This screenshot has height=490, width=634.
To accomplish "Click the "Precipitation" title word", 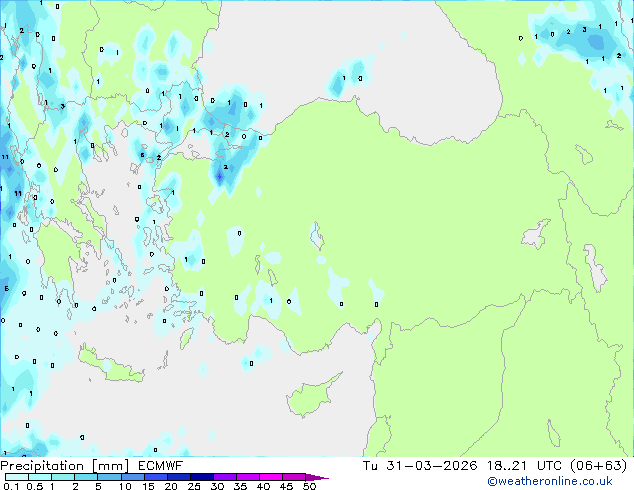I will click(x=42, y=466).
